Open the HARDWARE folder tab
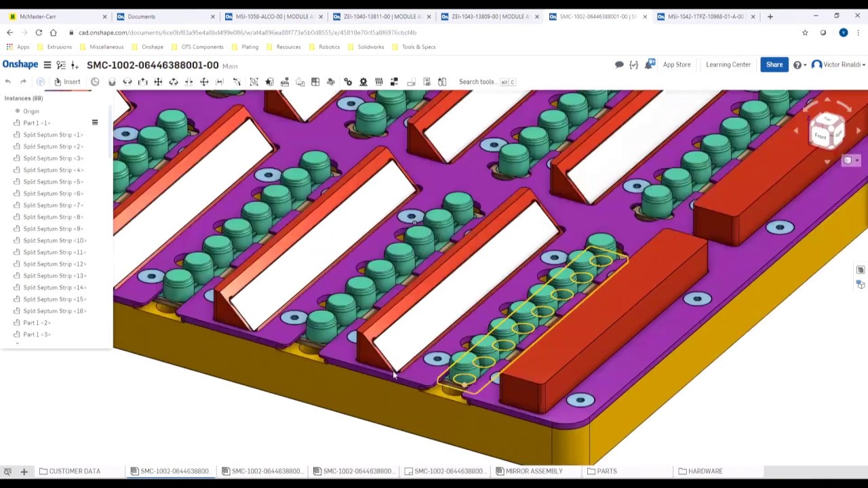868x488 pixels. click(701, 471)
